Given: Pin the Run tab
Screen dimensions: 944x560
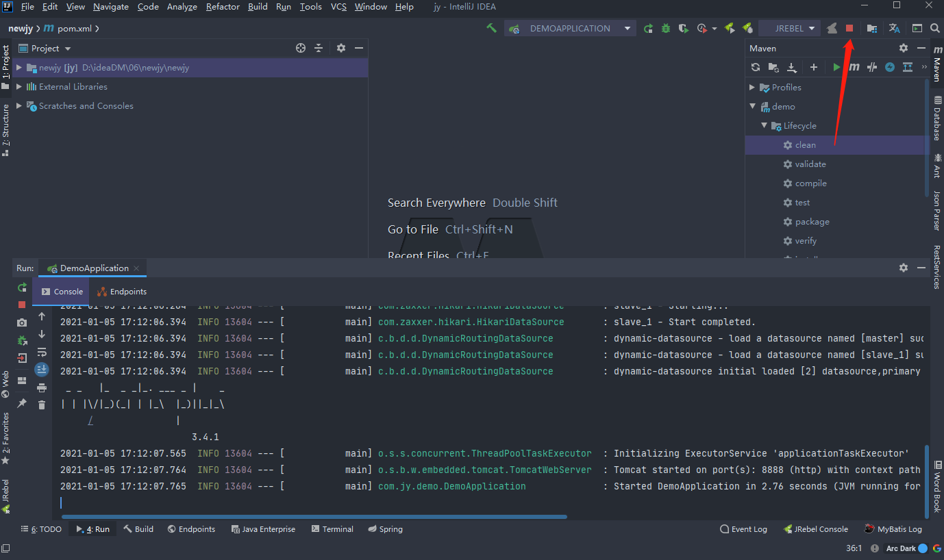Looking at the screenshot, I should [x=22, y=403].
